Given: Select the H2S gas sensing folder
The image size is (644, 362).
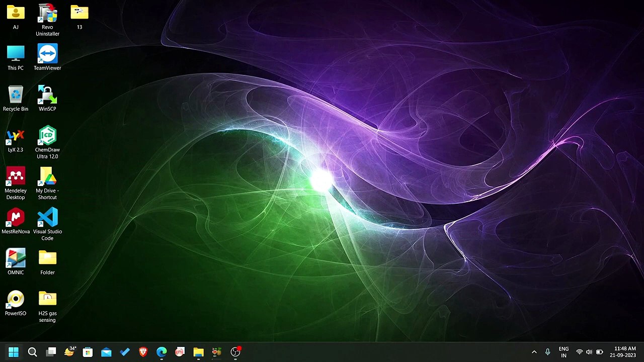Looking at the screenshot, I should coord(47,306).
